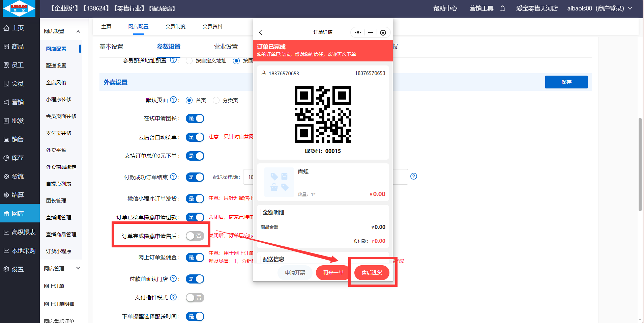Screen dimensions: 644x323
Task: Open the 营销 sidebar item
Action: pyautogui.click(x=20, y=102)
